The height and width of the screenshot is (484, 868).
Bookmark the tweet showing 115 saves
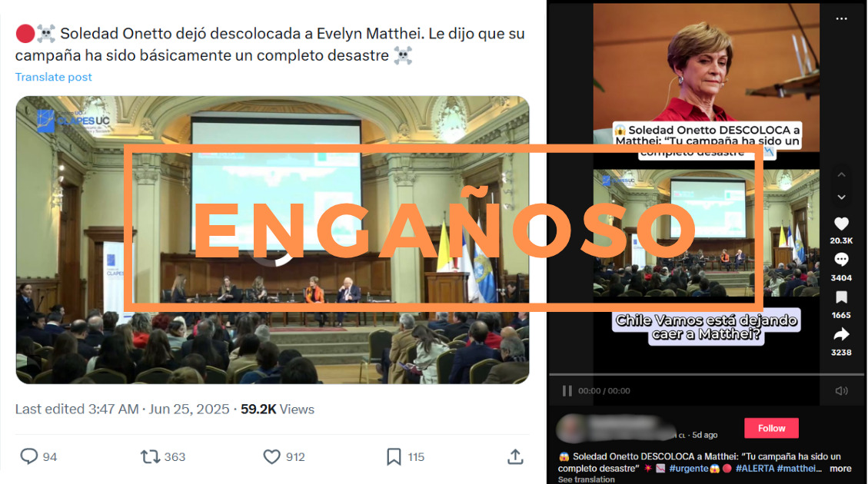[x=394, y=456]
